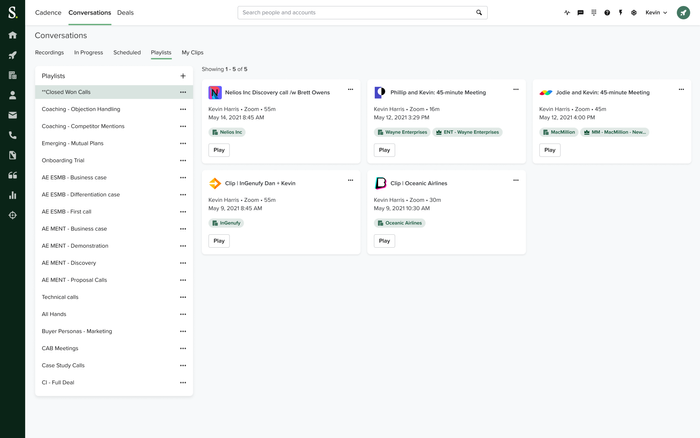Open options menu on Phillip and Kevin card

click(516, 89)
